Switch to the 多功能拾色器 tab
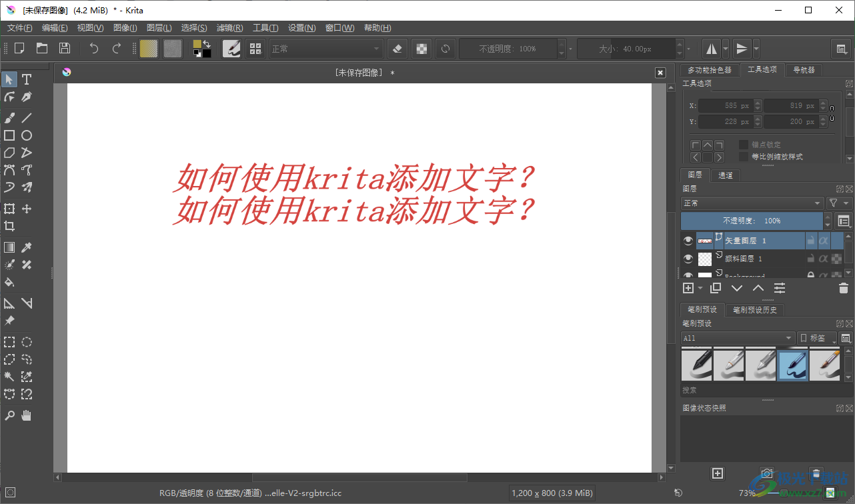 [710, 70]
